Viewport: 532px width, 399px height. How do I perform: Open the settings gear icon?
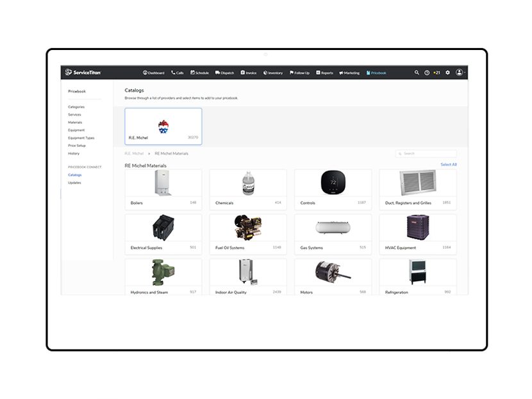[x=448, y=72]
